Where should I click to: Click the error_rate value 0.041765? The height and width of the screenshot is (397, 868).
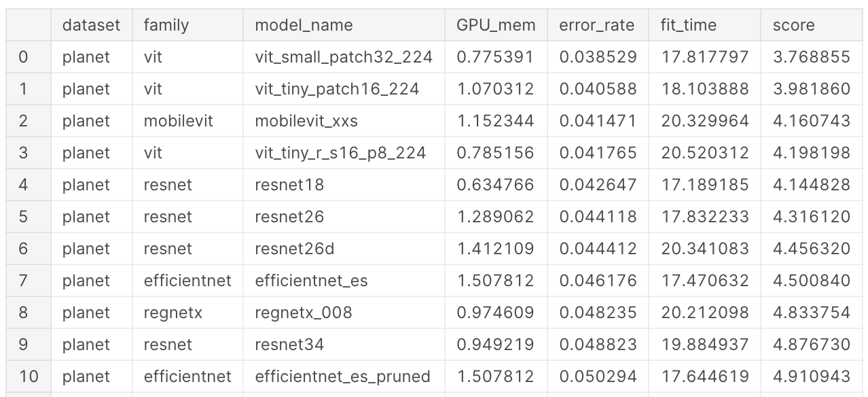[598, 153]
